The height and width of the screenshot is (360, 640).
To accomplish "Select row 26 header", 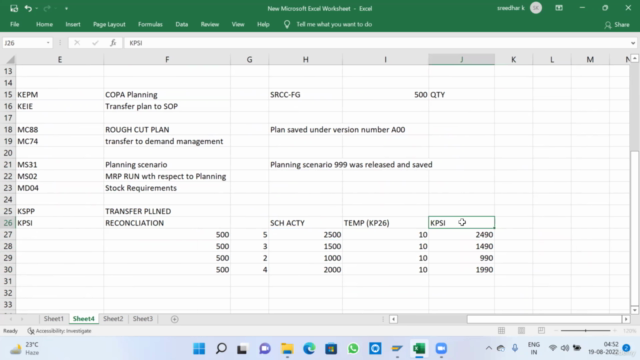I will [8, 223].
